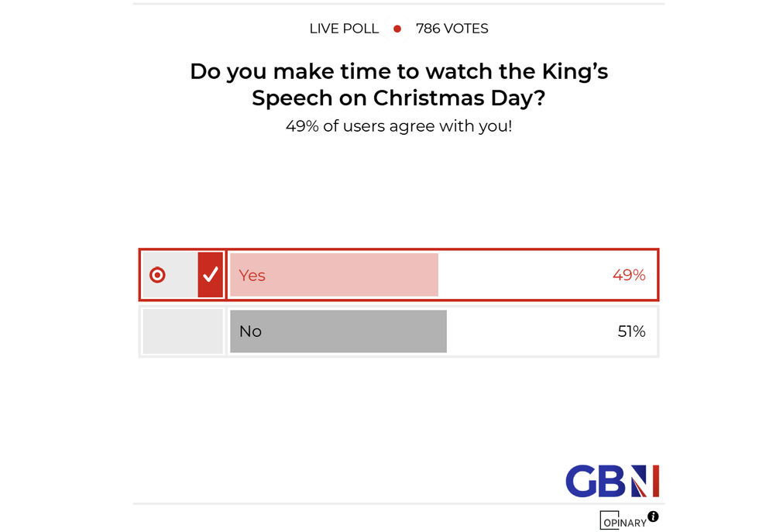The image size is (759, 532).
Task: Click the highlighted Yes answer row border
Action: pyautogui.click(x=398, y=249)
